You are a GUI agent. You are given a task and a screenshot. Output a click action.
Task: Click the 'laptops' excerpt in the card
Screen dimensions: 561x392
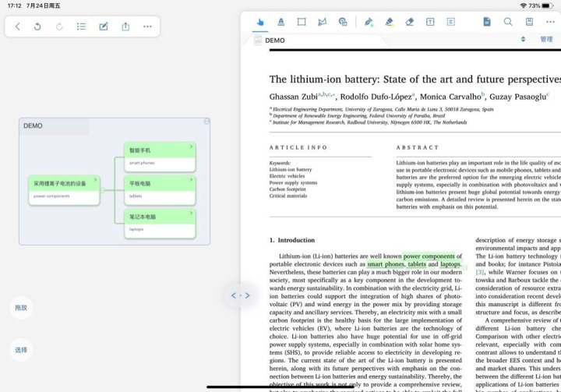tap(136, 229)
